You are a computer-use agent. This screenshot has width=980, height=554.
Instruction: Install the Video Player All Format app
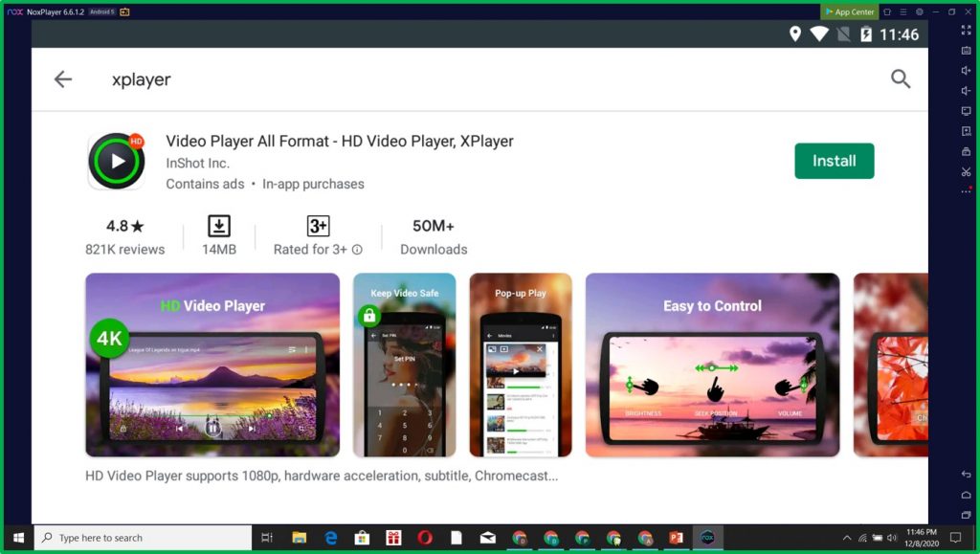(834, 161)
